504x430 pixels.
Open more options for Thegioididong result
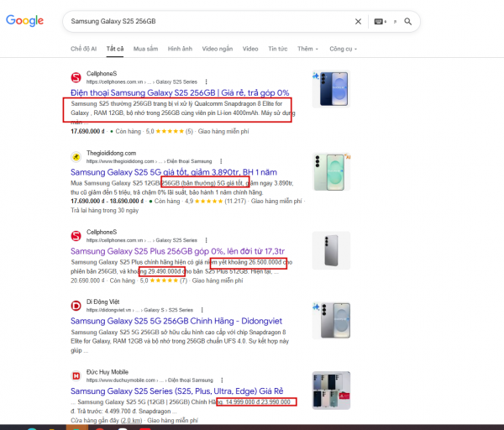221,161
